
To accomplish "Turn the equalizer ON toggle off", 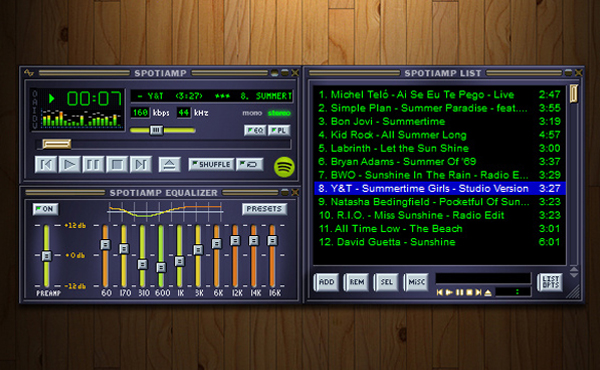I will [x=45, y=209].
